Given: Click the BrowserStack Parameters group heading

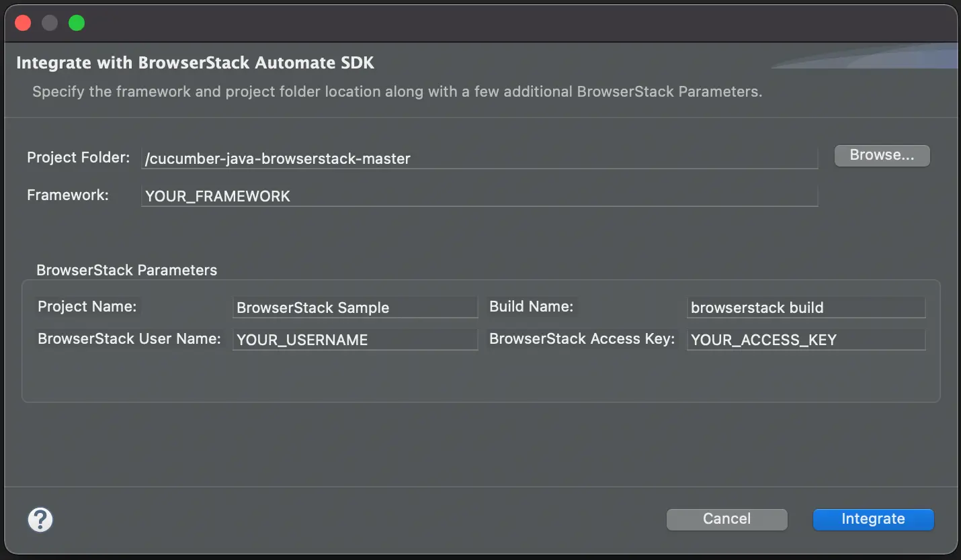Looking at the screenshot, I should point(127,270).
